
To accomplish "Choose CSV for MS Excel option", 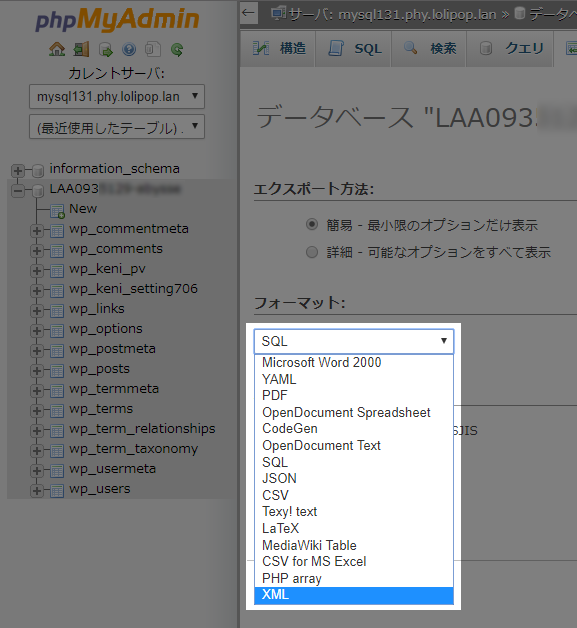I will pyautogui.click(x=354, y=562).
